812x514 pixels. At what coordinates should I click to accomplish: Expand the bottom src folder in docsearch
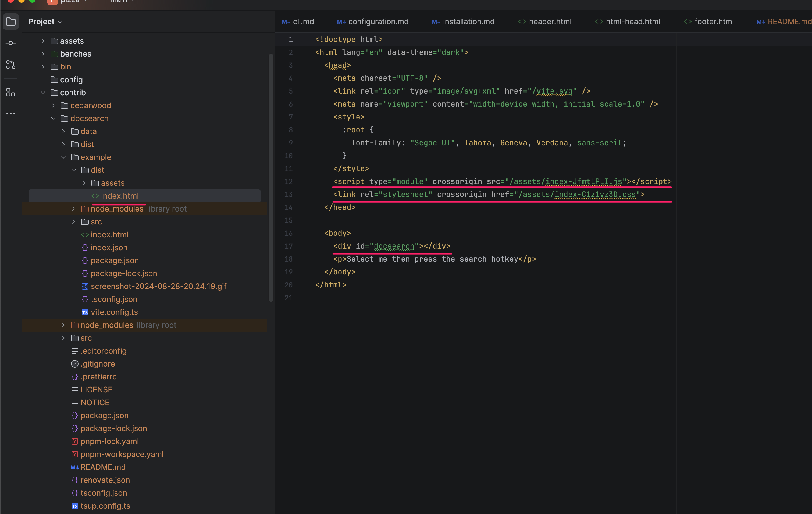pyautogui.click(x=63, y=338)
